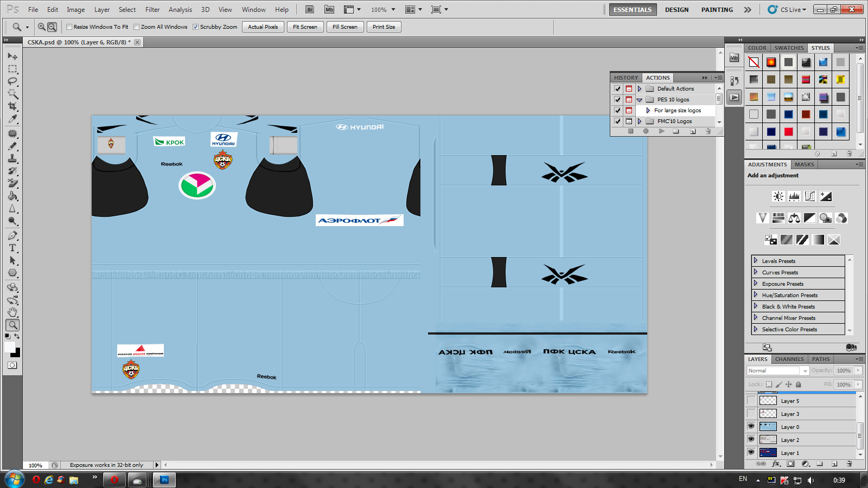Switch to the Swatches tab
Screen dimensions: 868x488
coord(789,48)
